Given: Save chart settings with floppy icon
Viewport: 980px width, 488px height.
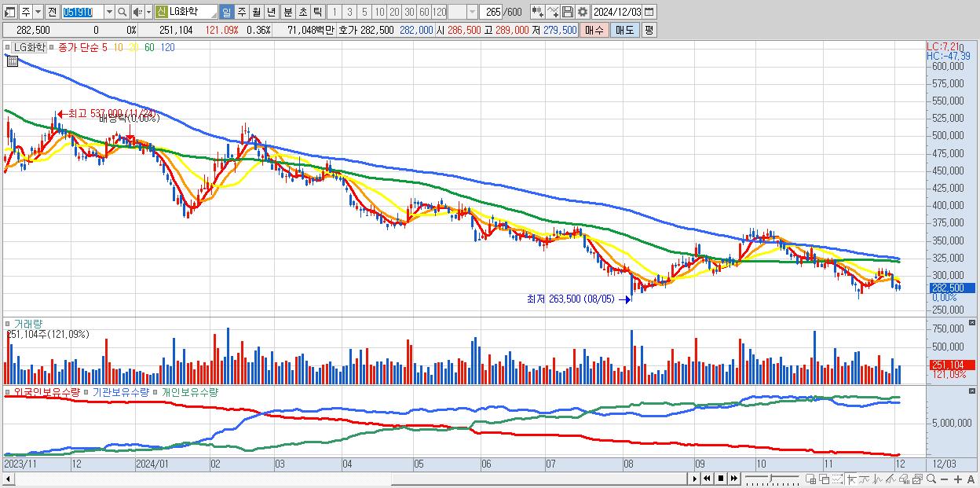Looking at the screenshot, I should [x=568, y=12].
